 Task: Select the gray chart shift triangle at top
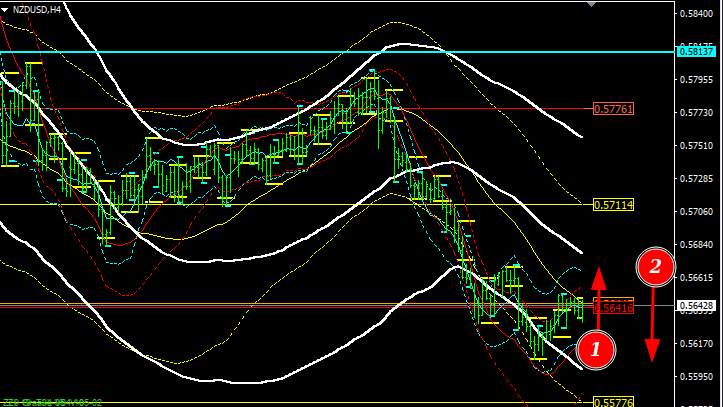pos(592,4)
